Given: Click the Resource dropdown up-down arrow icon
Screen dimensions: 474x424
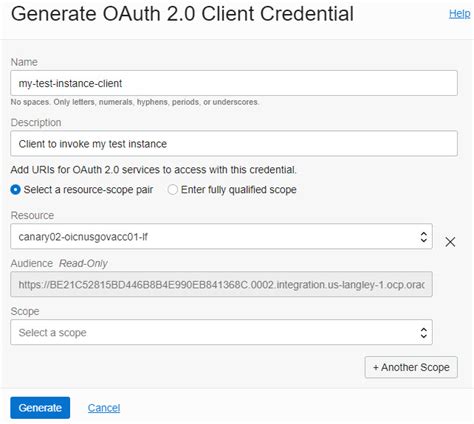Looking at the screenshot, I should point(423,237).
